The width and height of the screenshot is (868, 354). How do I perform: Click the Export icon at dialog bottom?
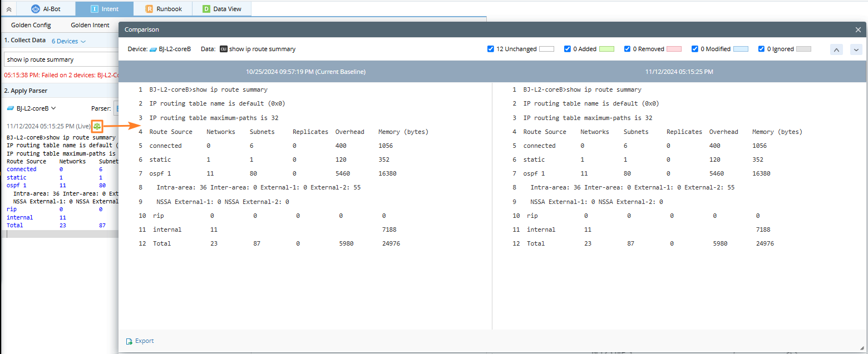[x=129, y=341]
